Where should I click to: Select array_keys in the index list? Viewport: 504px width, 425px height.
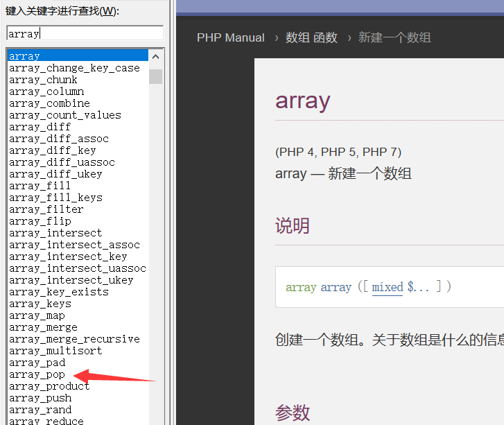tap(40, 304)
